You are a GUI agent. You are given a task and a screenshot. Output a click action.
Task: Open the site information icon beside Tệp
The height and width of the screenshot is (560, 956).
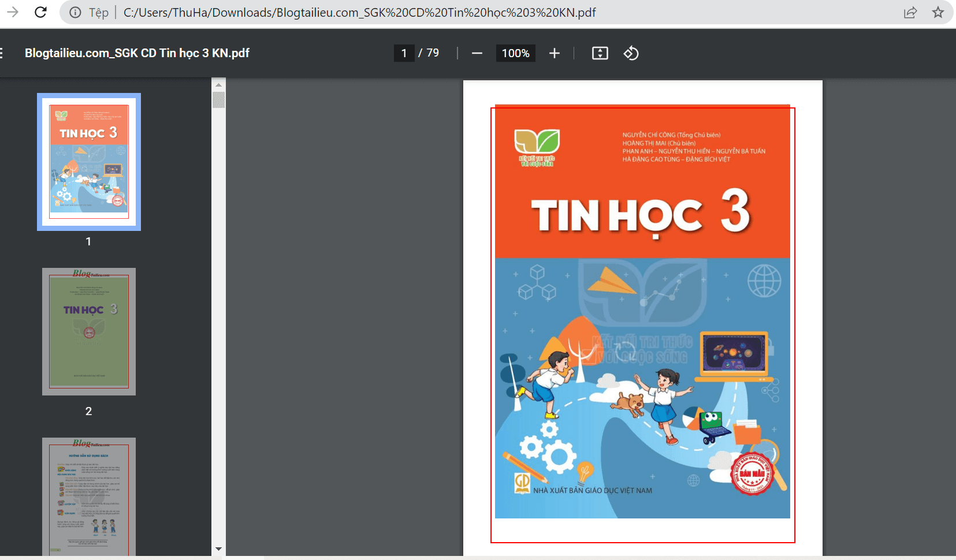point(76,13)
